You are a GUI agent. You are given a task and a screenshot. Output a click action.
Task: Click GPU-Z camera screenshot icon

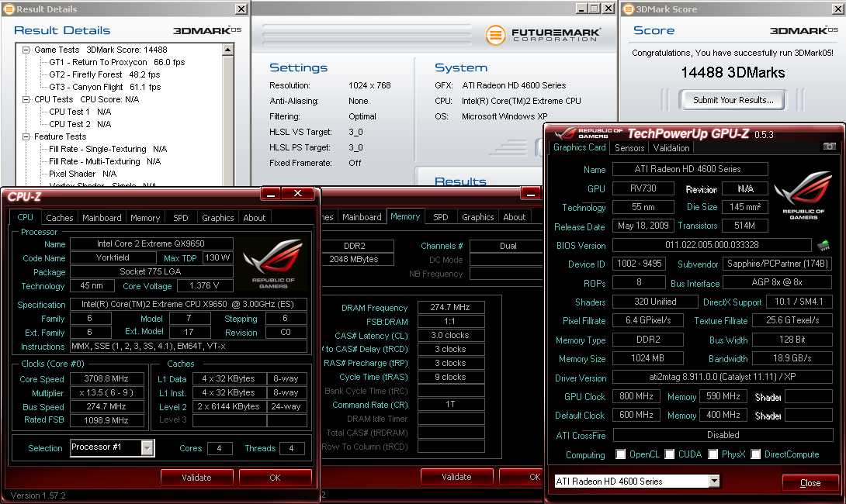point(829,147)
